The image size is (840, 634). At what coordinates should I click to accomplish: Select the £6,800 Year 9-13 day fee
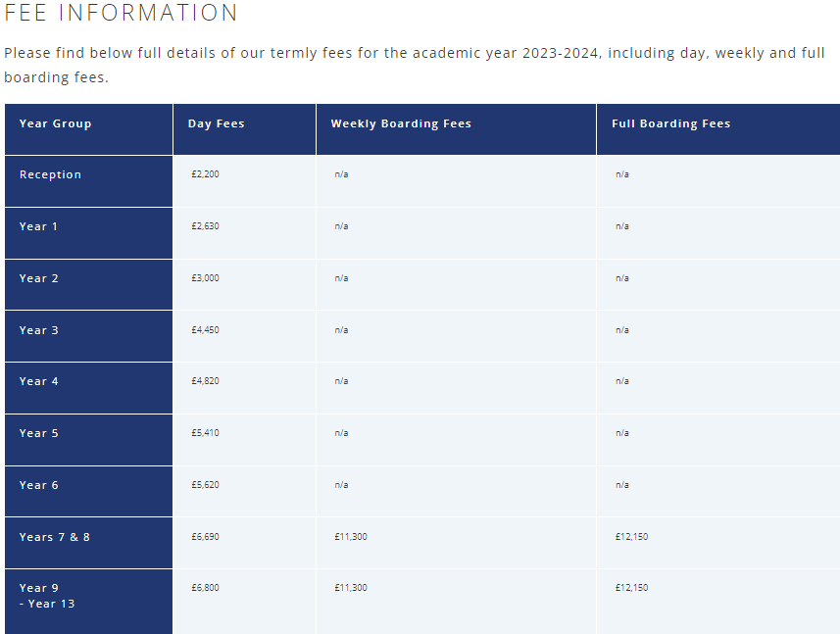[x=205, y=587]
